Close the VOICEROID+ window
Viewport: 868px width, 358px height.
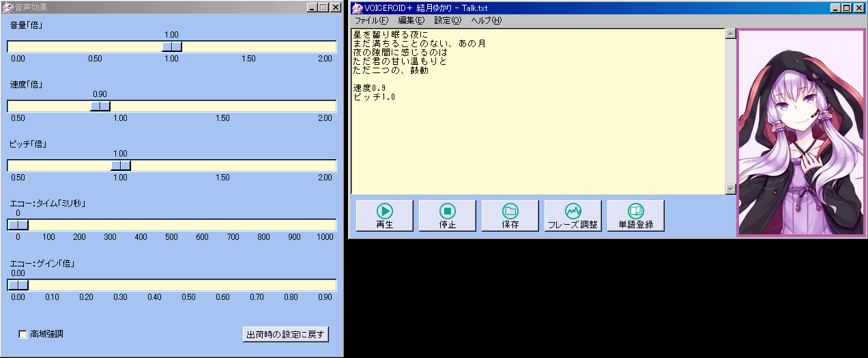tap(859, 8)
